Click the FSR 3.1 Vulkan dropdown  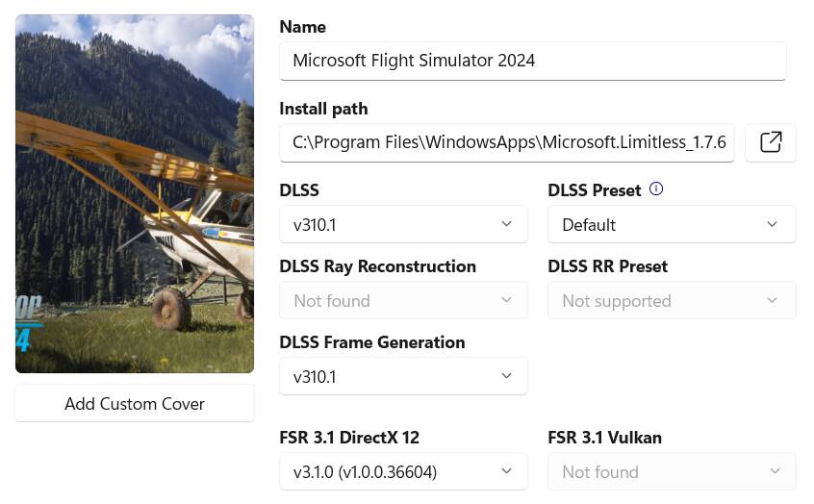[672, 471]
